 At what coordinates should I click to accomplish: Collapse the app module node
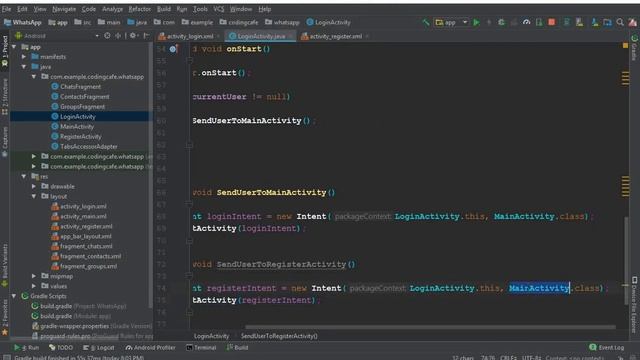pos(14,47)
